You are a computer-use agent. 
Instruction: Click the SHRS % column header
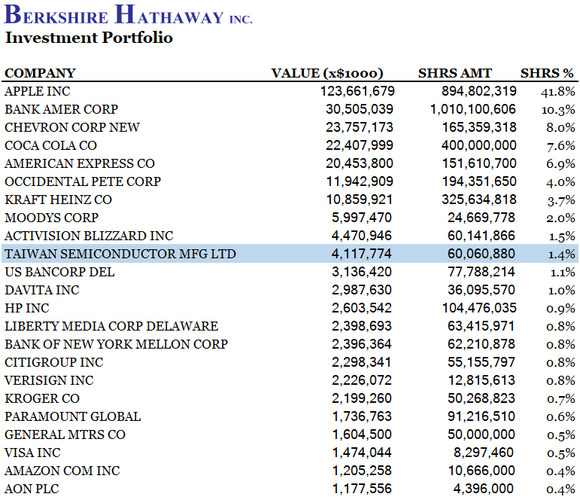[547, 73]
